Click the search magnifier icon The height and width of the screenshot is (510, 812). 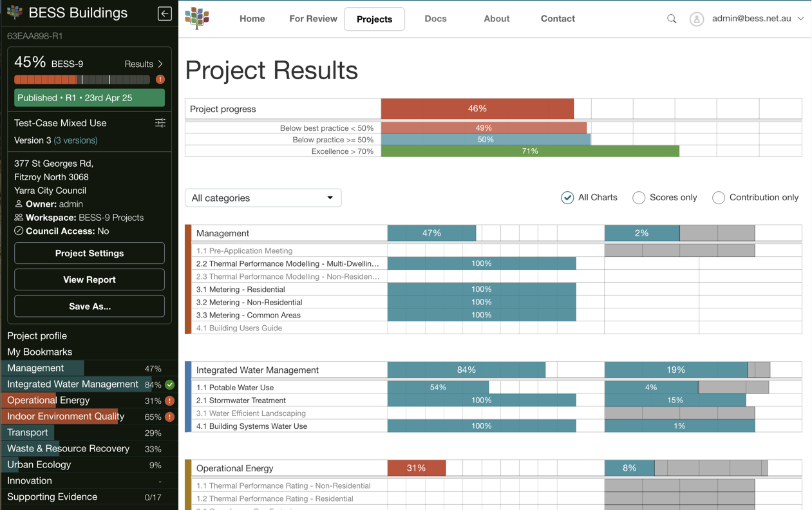(x=672, y=19)
